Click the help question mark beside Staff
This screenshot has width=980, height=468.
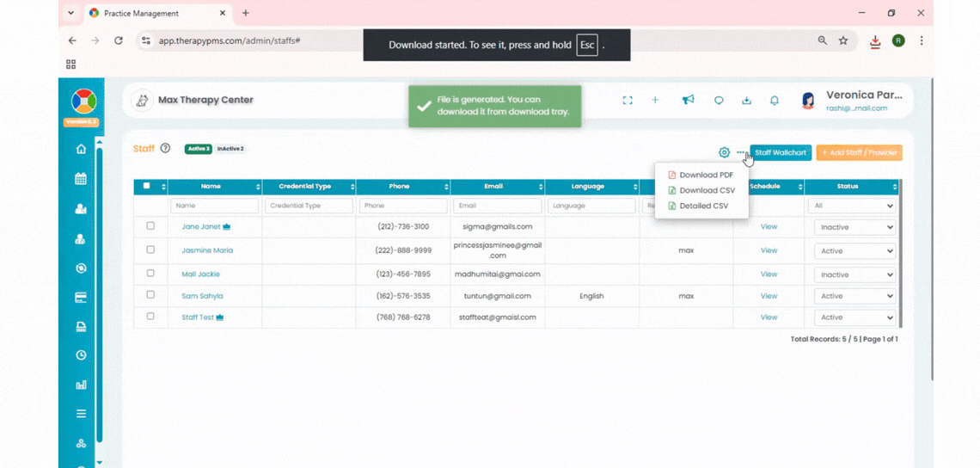click(166, 148)
